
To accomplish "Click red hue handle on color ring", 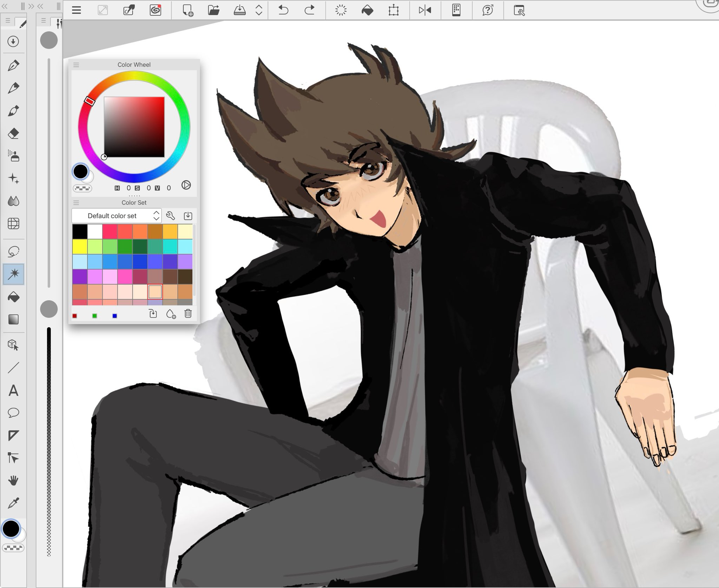I will tap(90, 101).
